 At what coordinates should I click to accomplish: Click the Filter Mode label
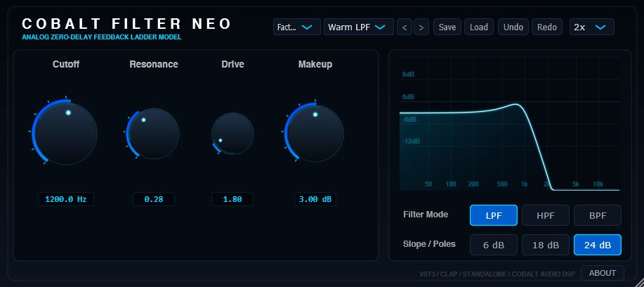[426, 215]
